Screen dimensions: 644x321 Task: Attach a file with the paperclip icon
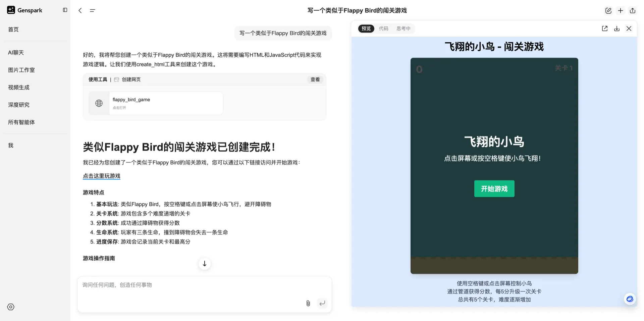pos(308,303)
